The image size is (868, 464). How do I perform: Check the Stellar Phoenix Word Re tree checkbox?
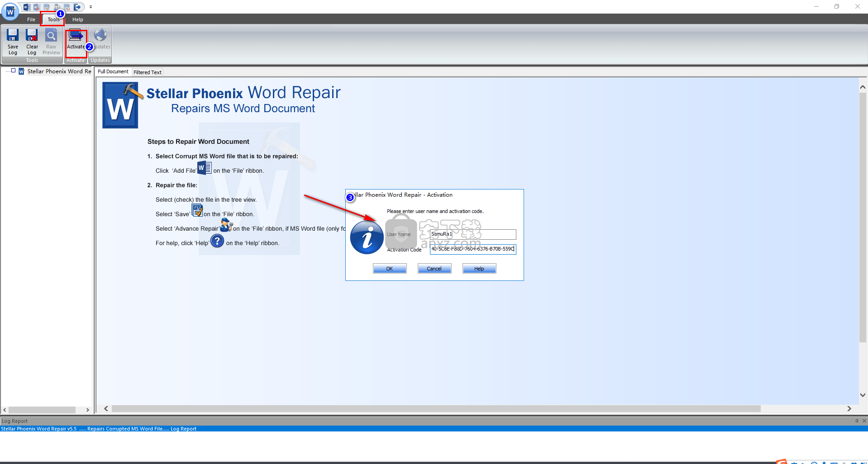[14, 71]
